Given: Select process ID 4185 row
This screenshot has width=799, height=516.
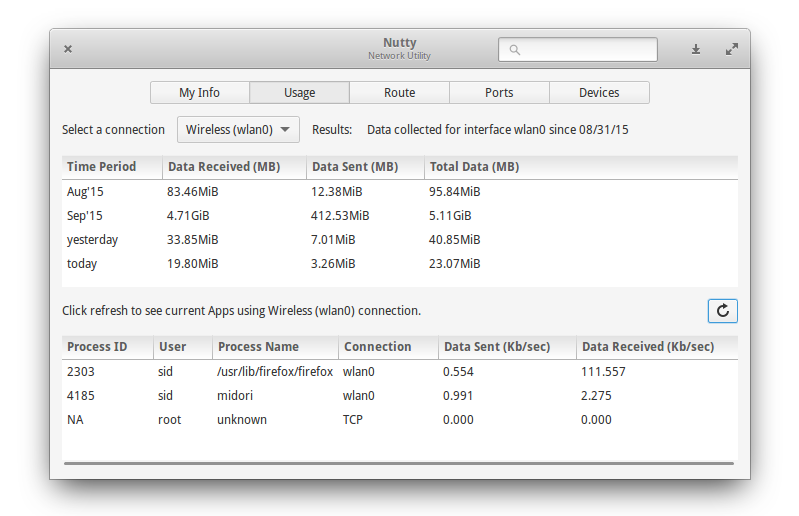Looking at the screenshot, I should pyautogui.click(x=400, y=396).
